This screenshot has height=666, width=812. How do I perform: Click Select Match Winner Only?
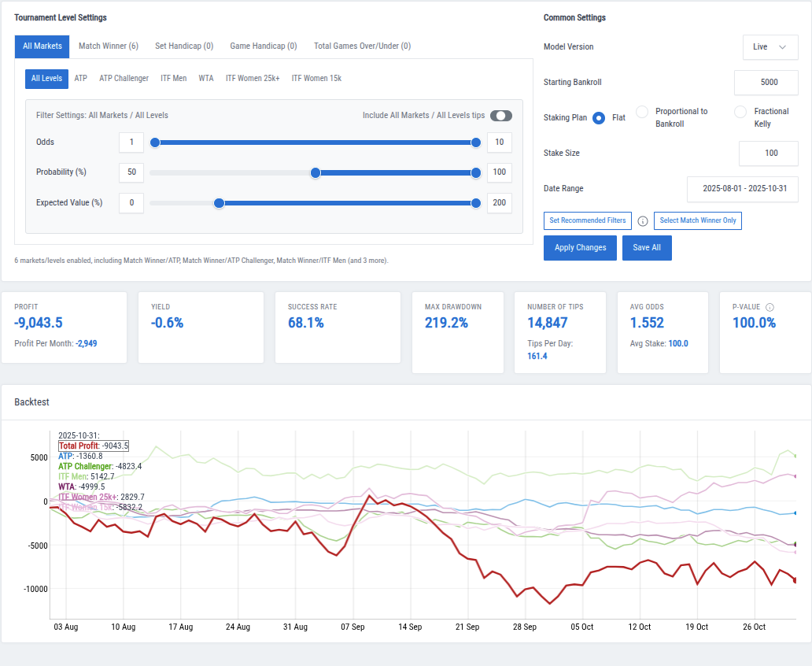[x=697, y=221]
